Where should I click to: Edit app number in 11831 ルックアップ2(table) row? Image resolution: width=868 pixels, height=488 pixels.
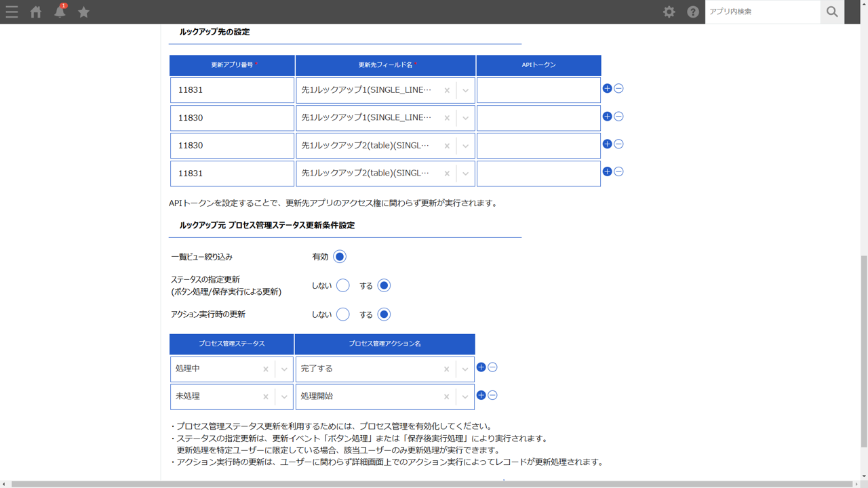pyautogui.click(x=232, y=174)
